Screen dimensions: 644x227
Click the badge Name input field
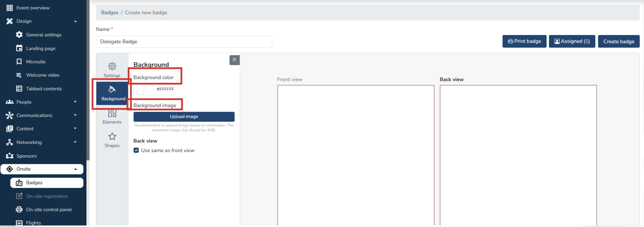tap(184, 42)
